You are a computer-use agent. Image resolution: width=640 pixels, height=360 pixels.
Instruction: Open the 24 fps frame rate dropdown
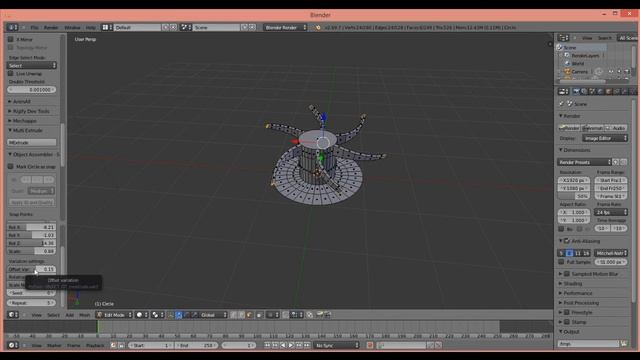point(611,212)
